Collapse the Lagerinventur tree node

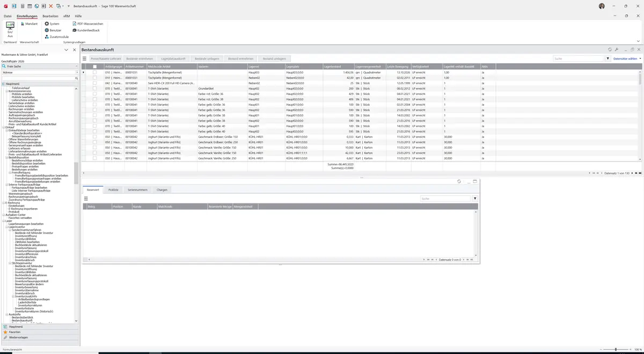point(6,227)
